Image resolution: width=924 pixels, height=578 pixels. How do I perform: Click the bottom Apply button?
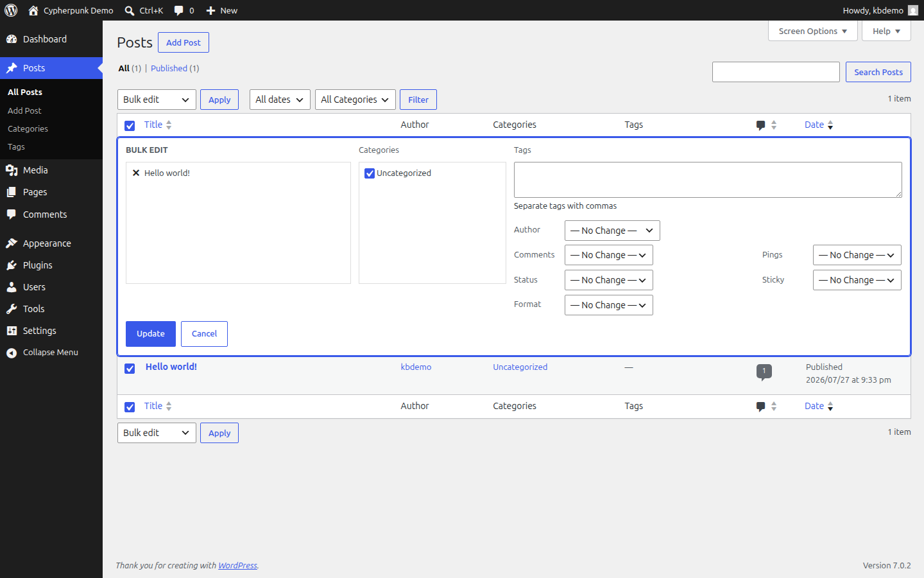219,433
